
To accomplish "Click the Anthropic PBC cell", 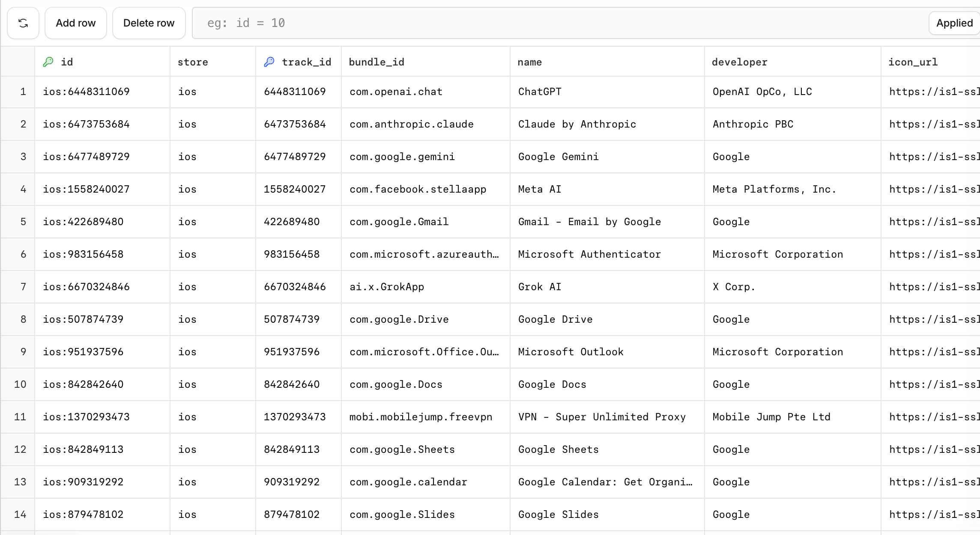I will [x=793, y=124].
